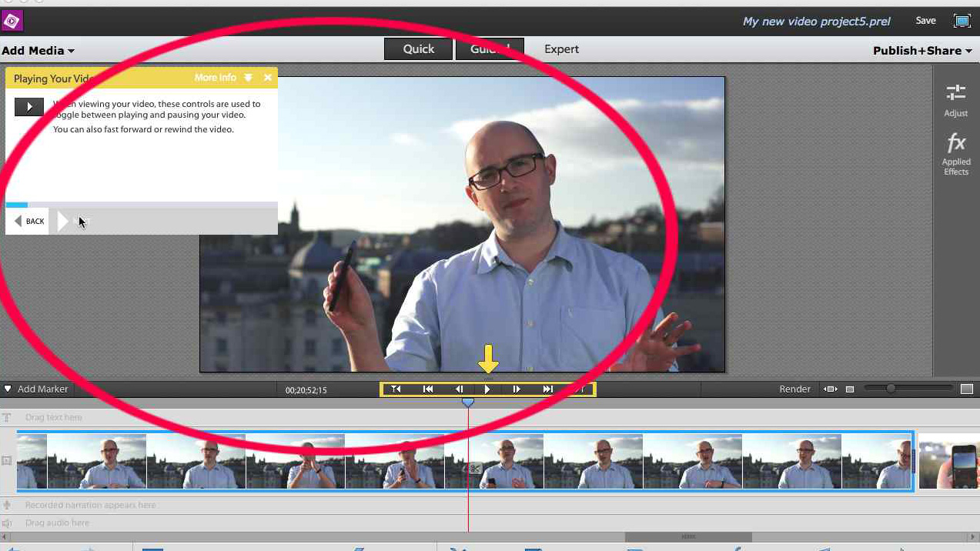Image resolution: width=980 pixels, height=551 pixels.
Task: Click the 'Playing Your Video' guide title
Action: tap(53, 78)
